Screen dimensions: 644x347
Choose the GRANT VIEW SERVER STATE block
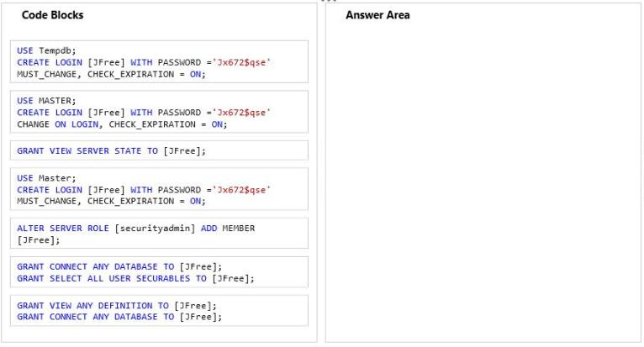point(159,150)
